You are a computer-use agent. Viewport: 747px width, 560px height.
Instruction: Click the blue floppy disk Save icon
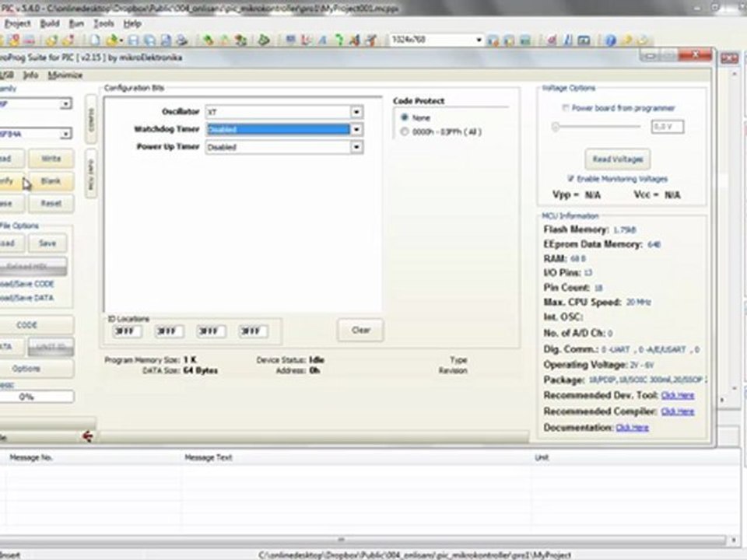(x=133, y=40)
